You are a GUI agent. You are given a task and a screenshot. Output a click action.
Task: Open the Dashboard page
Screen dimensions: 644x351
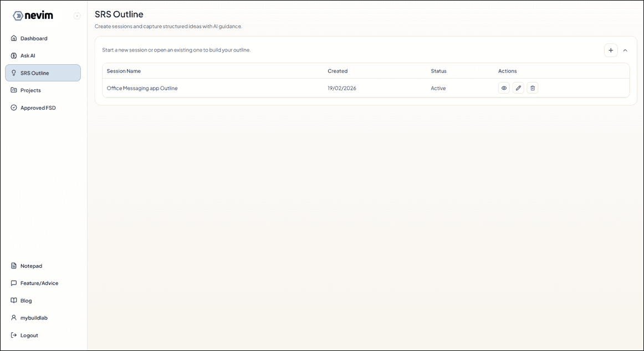[34, 39]
